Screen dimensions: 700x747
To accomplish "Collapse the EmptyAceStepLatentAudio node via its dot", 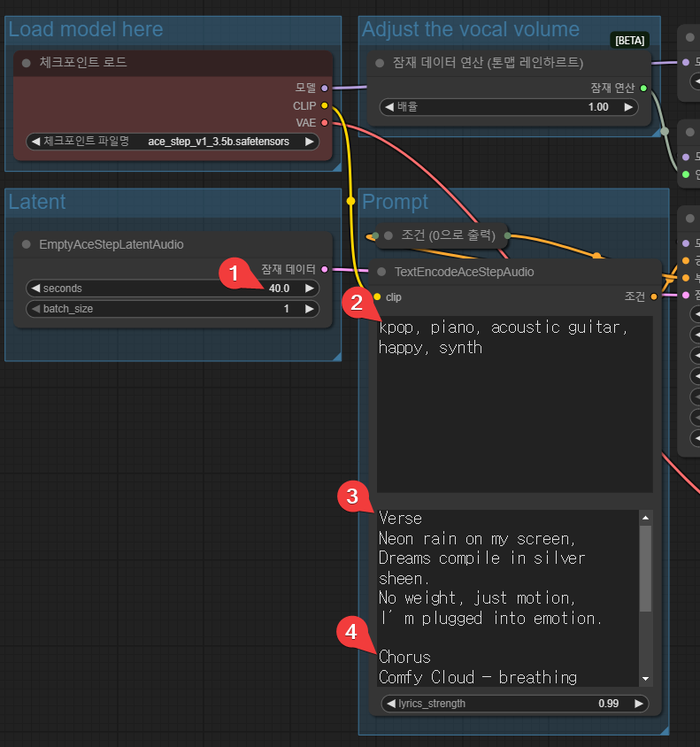I will [x=27, y=244].
